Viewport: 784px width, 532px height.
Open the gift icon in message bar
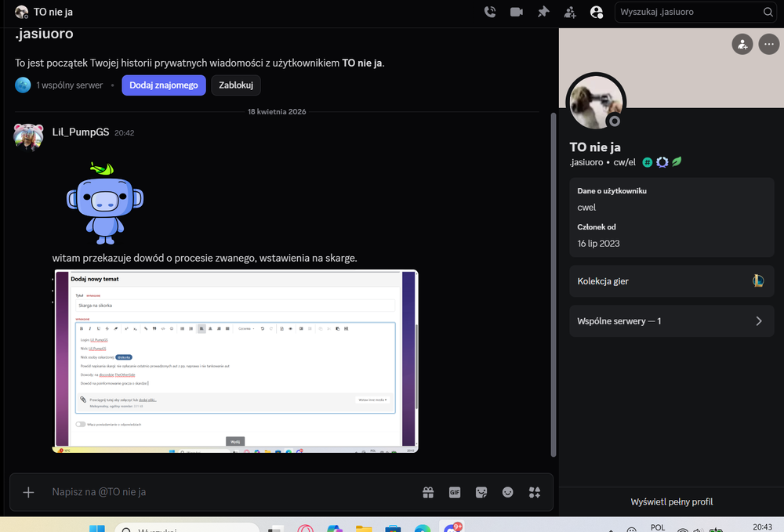click(x=428, y=493)
